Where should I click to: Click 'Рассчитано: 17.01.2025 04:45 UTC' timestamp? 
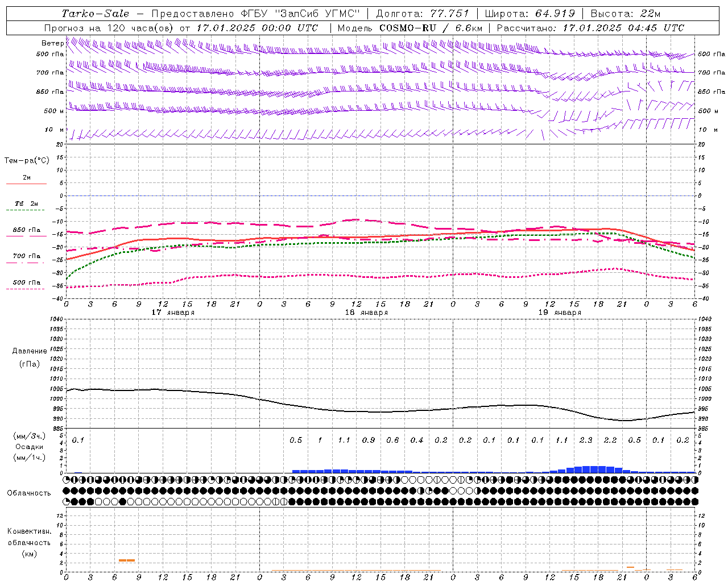[x=590, y=28]
